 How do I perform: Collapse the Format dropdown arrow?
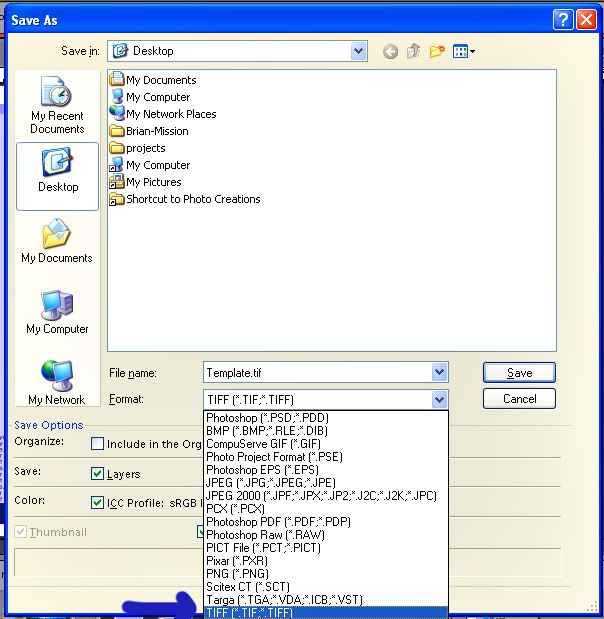pos(439,400)
